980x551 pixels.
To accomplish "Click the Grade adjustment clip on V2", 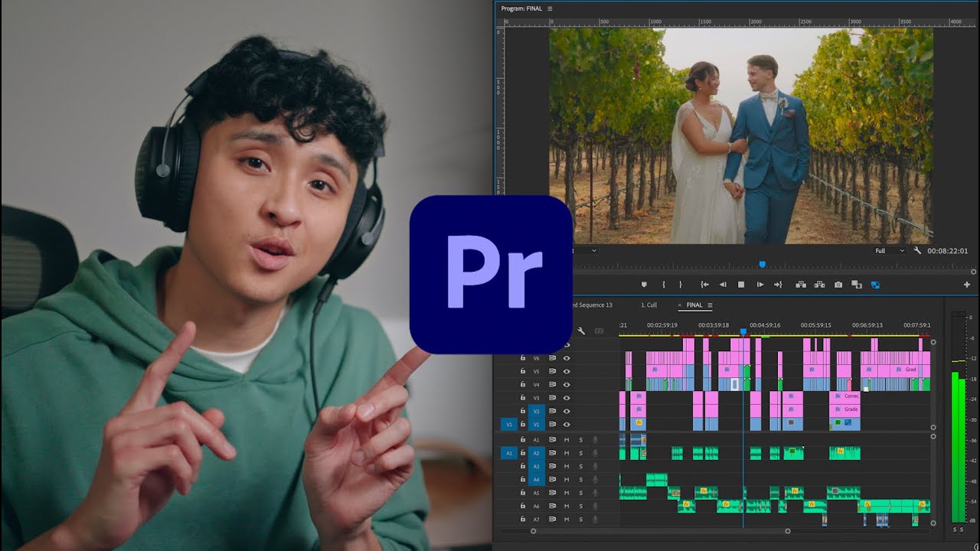I will click(845, 410).
